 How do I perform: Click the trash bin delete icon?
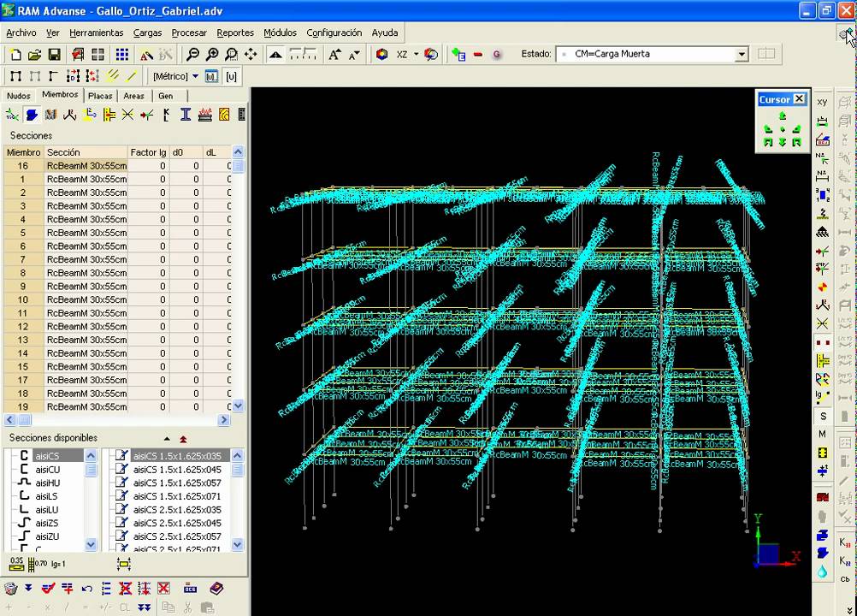(10, 589)
